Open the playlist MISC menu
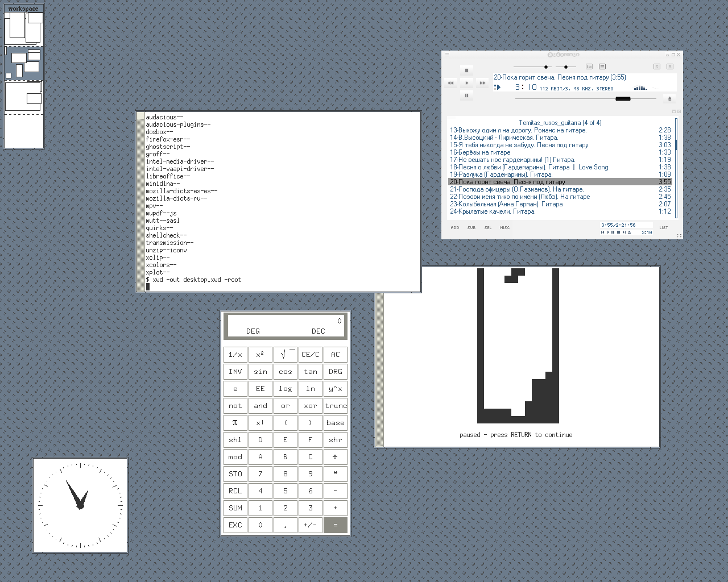 (504, 227)
